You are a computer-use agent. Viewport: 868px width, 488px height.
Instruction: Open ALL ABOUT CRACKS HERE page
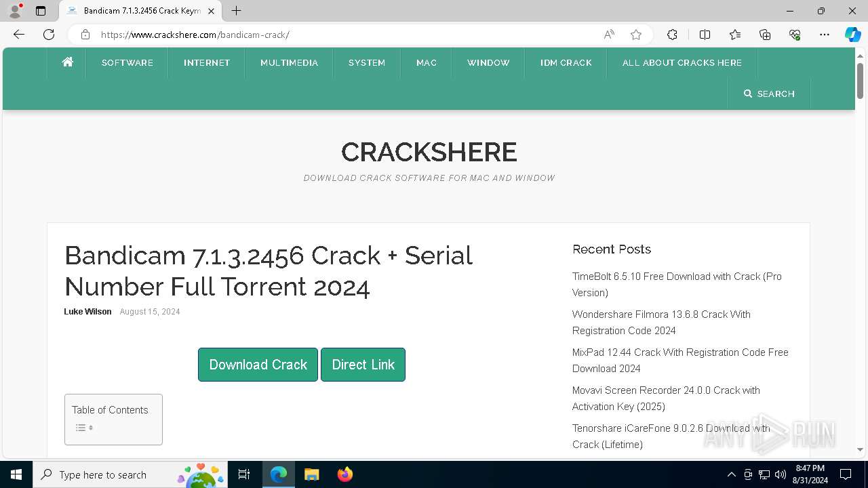[x=682, y=62]
